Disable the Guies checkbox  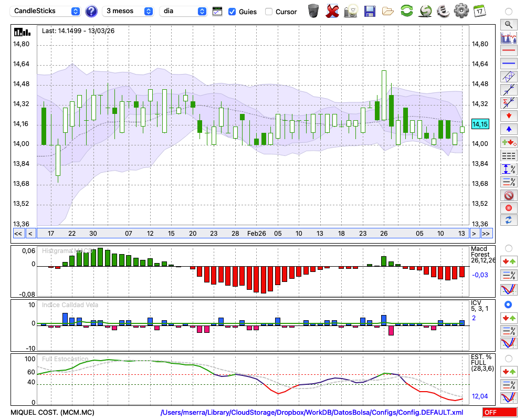click(x=232, y=12)
